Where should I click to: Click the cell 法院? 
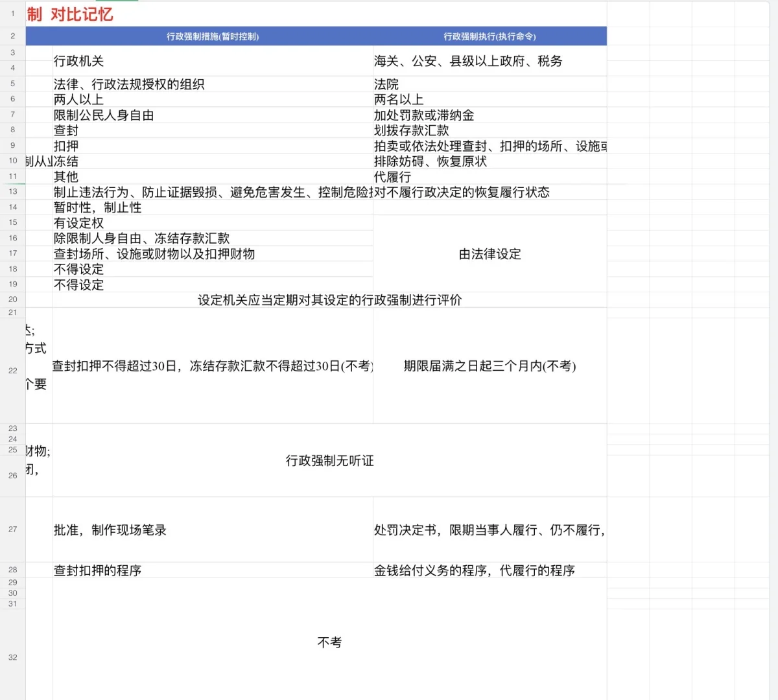coord(490,84)
